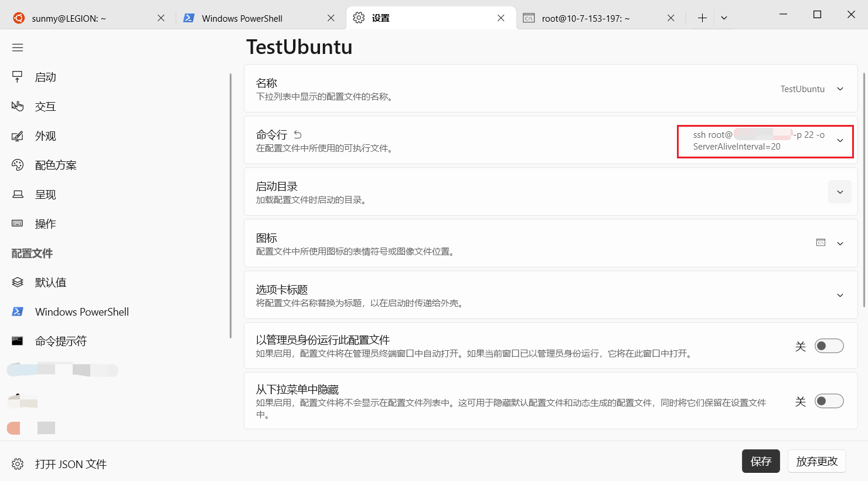Click 放弃更改 to discard changes
The width and height of the screenshot is (868, 481).
coord(817,461)
